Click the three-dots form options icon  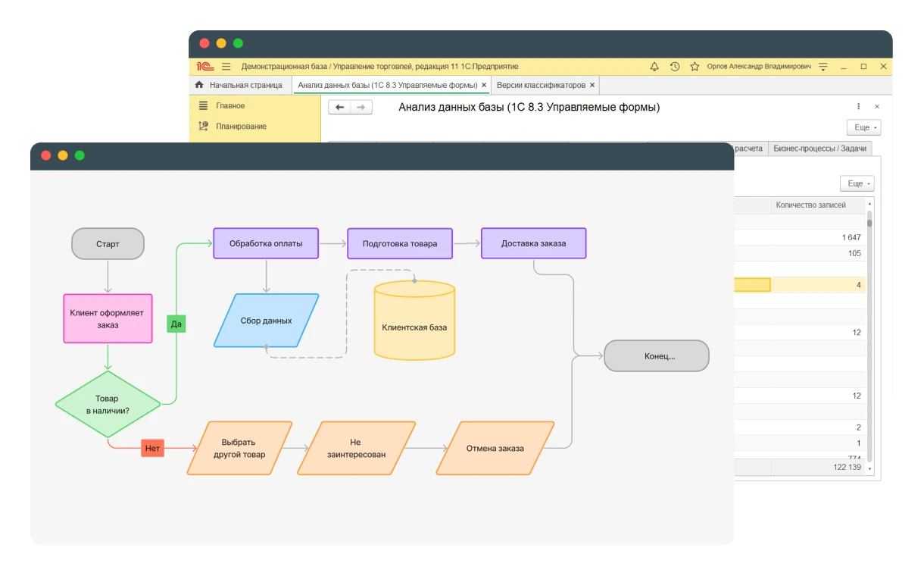[858, 107]
